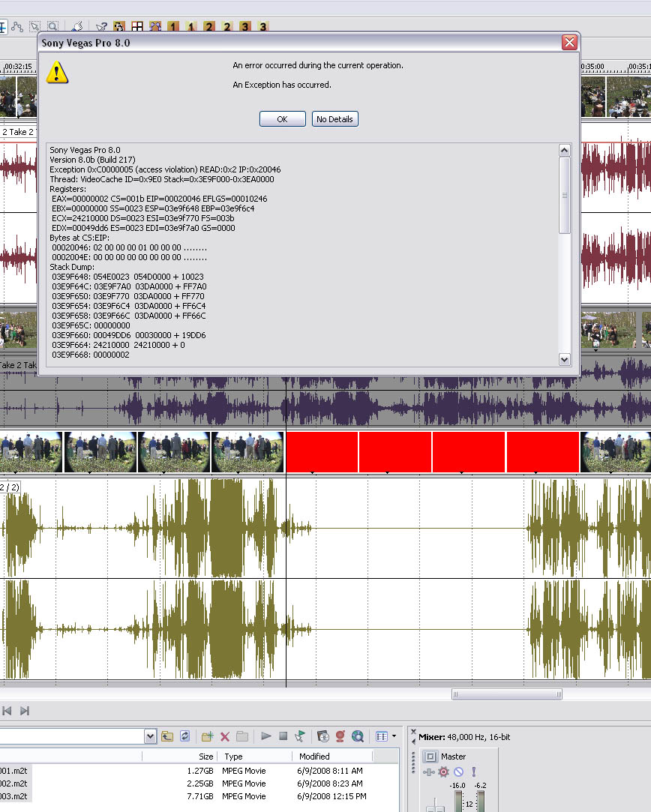Click the hand pointer toolbar icon

point(77,26)
